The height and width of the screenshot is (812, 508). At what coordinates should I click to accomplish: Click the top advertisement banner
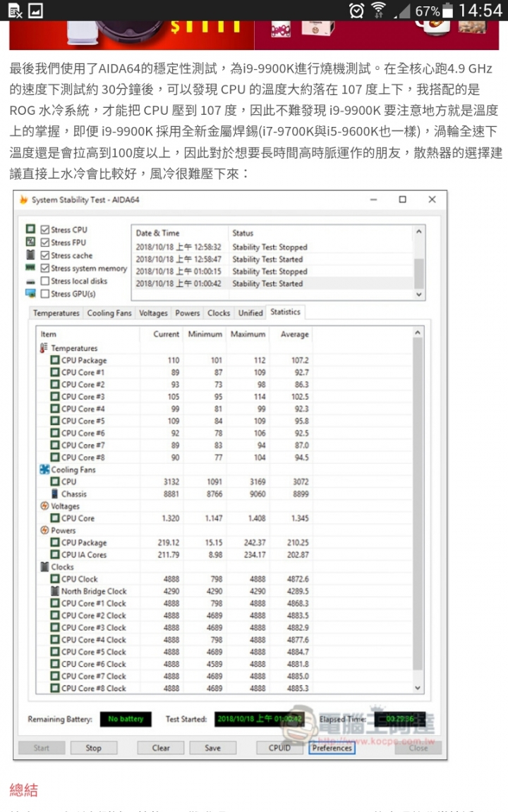tap(254, 35)
